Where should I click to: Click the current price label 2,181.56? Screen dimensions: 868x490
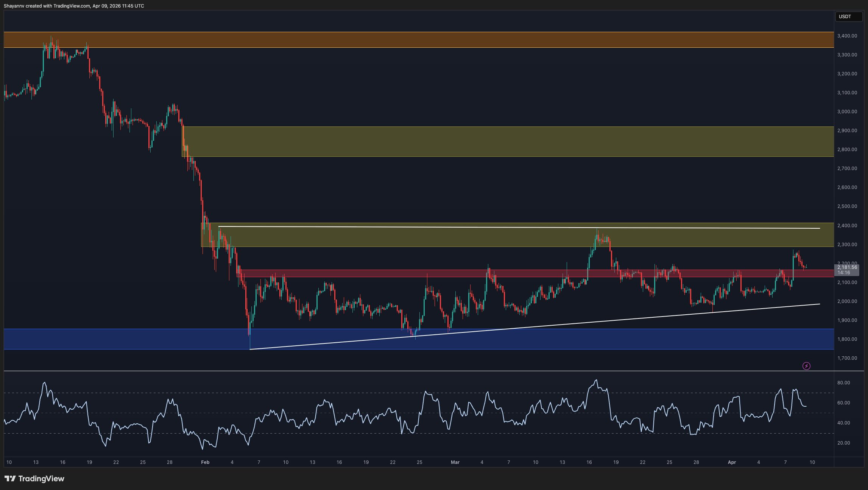click(847, 267)
